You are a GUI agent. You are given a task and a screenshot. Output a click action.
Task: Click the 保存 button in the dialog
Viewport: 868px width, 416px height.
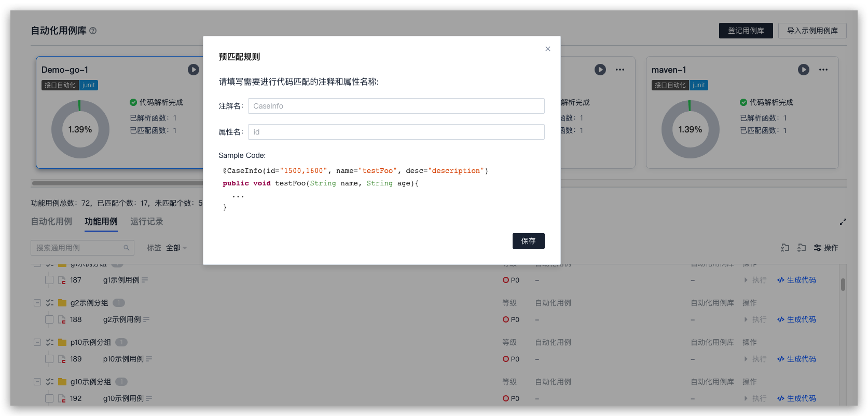pos(528,241)
